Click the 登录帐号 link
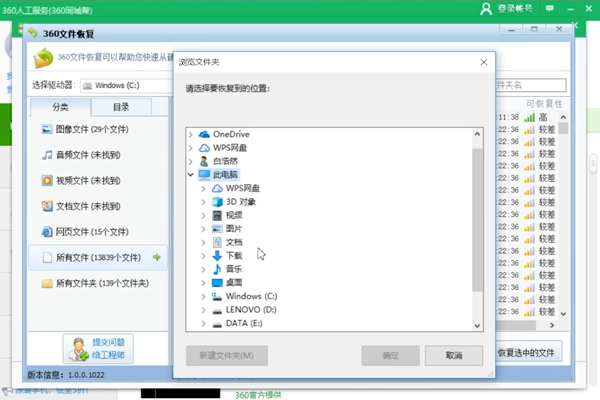The height and width of the screenshot is (400, 600). click(515, 8)
